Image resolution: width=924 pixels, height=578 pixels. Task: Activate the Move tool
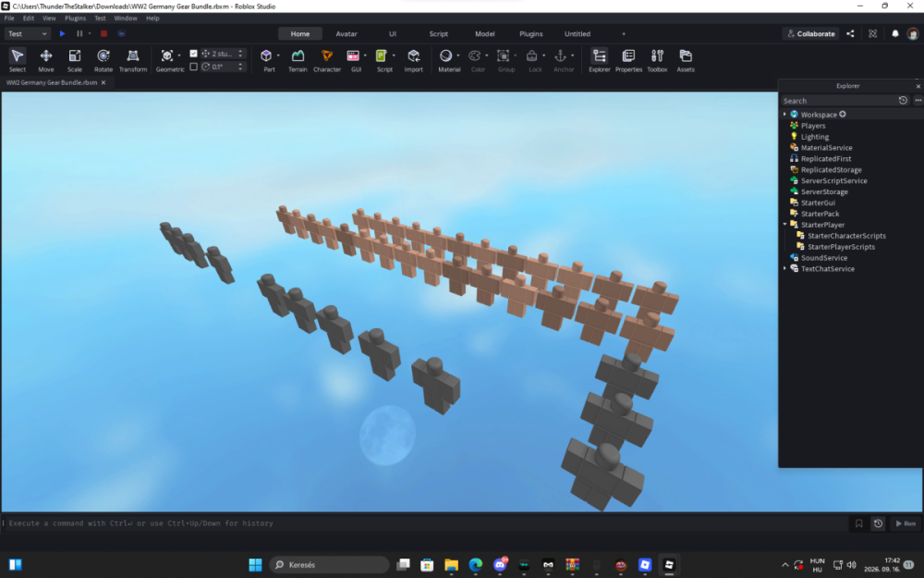46,60
